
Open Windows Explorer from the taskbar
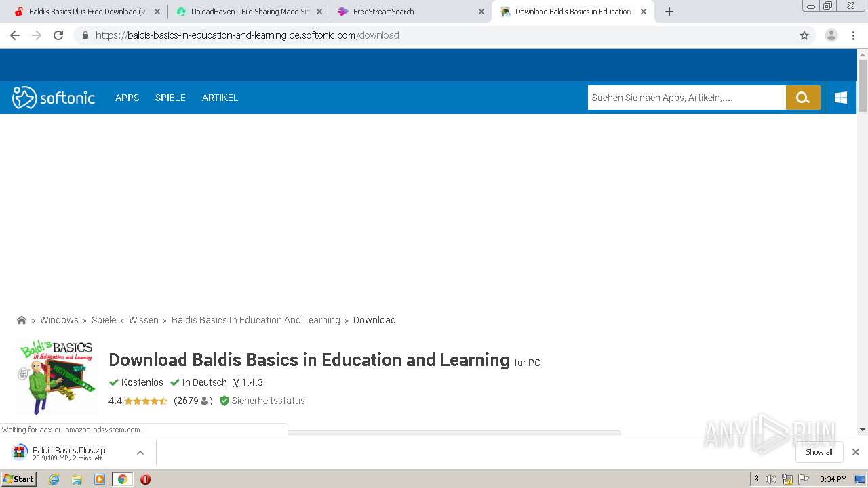click(77, 479)
